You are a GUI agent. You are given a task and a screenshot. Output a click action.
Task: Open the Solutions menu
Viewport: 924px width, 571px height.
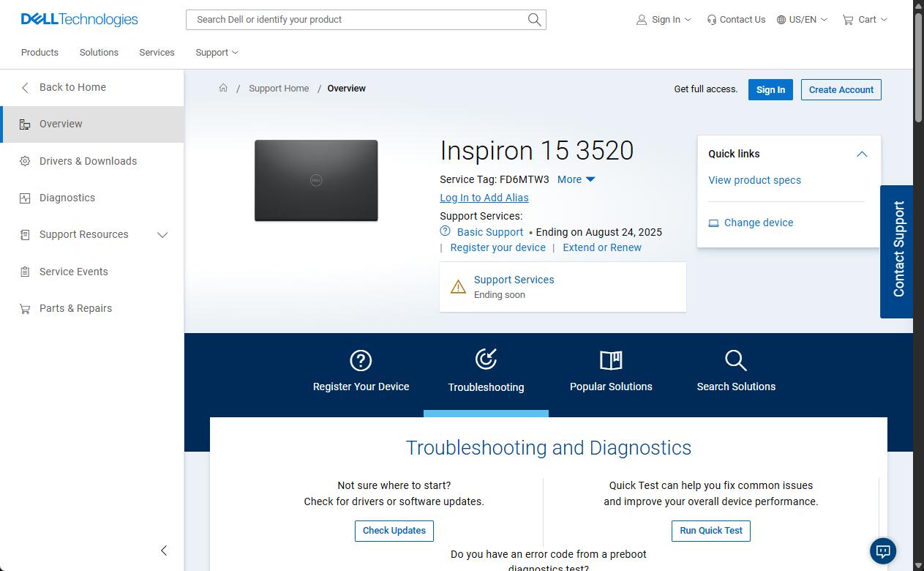point(99,53)
